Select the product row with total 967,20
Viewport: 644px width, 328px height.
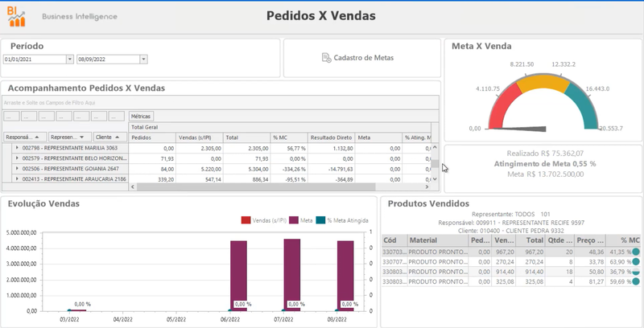tap(511, 252)
